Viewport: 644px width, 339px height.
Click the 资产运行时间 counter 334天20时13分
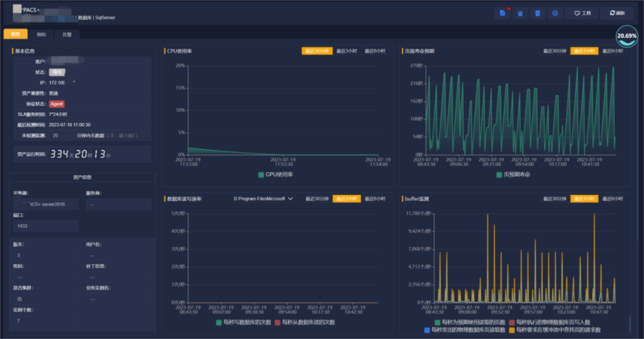click(80, 155)
